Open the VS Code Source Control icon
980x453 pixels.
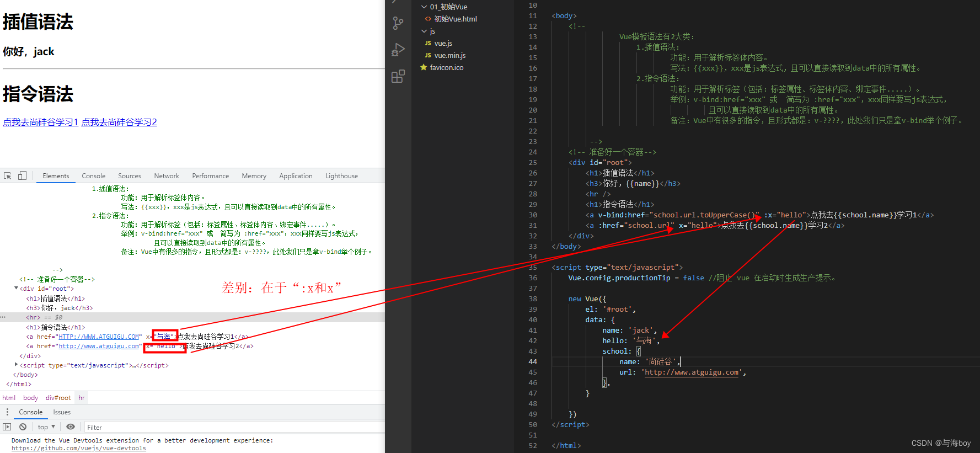398,23
